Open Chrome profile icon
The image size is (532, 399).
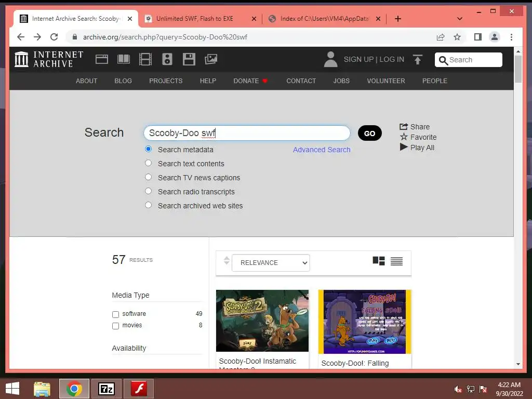tap(495, 37)
